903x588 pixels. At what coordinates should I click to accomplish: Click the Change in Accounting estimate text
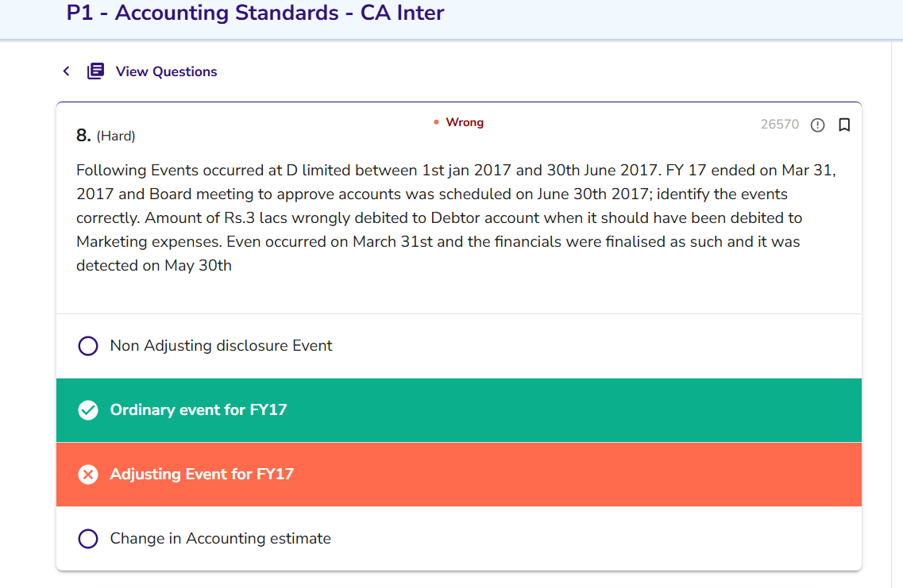coord(220,539)
